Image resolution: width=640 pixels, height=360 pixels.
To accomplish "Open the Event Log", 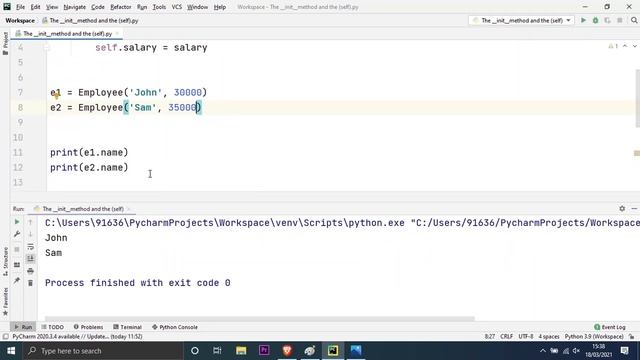I will pyautogui.click(x=610, y=327).
